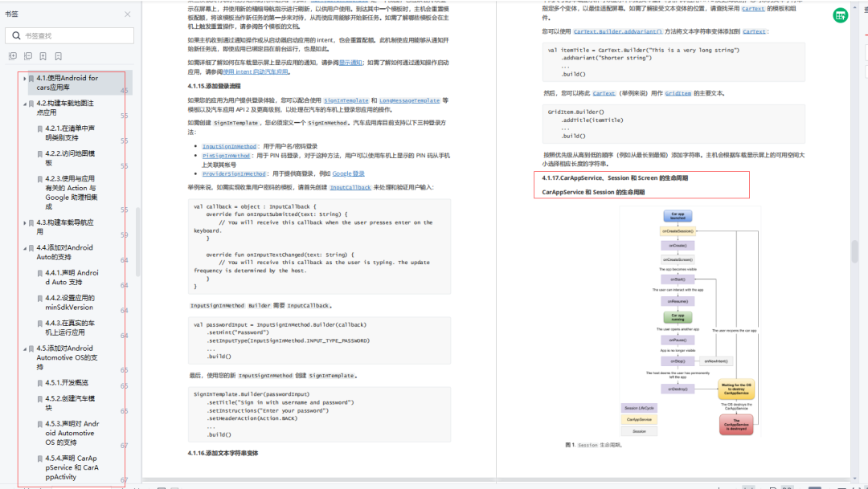Click the add bookmark icon
The height and width of the screenshot is (489, 868).
click(43, 56)
